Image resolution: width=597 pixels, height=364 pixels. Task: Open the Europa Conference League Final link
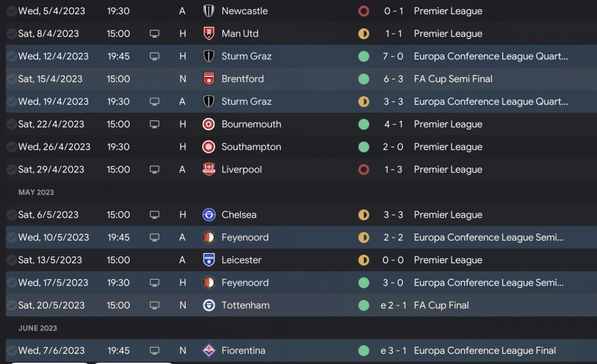pyautogui.click(x=485, y=350)
